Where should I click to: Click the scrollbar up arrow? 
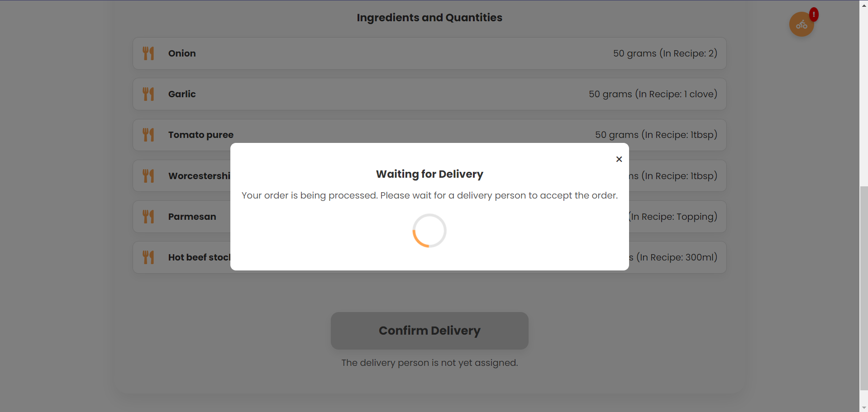(x=864, y=5)
